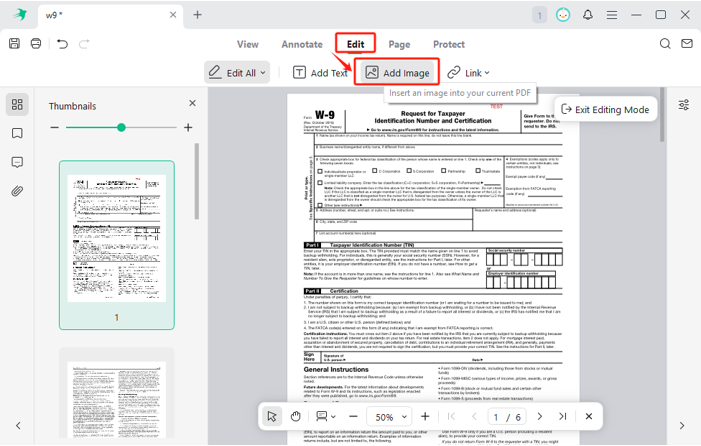Jump to last page button

tap(562, 417)
